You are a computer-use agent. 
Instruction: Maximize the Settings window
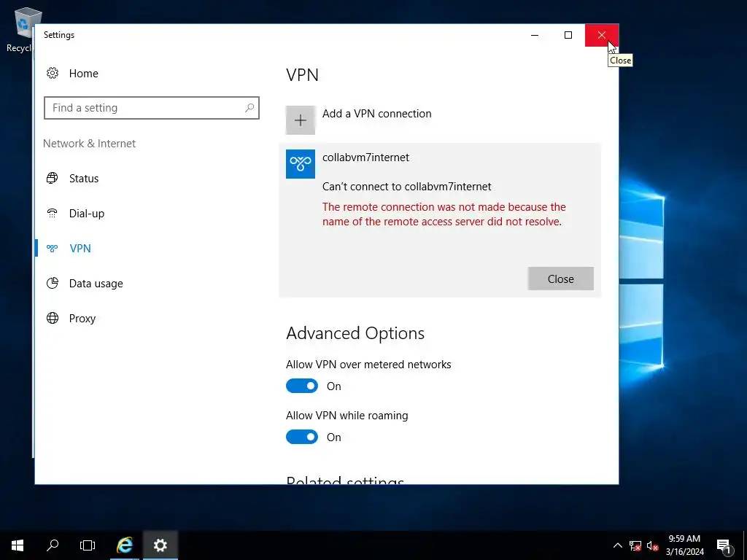coord(568,35)
